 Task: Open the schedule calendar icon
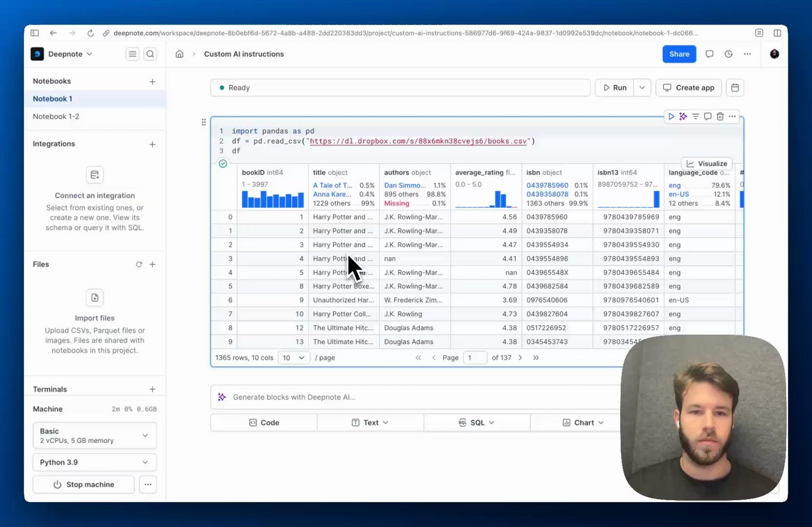click(735, 88)
